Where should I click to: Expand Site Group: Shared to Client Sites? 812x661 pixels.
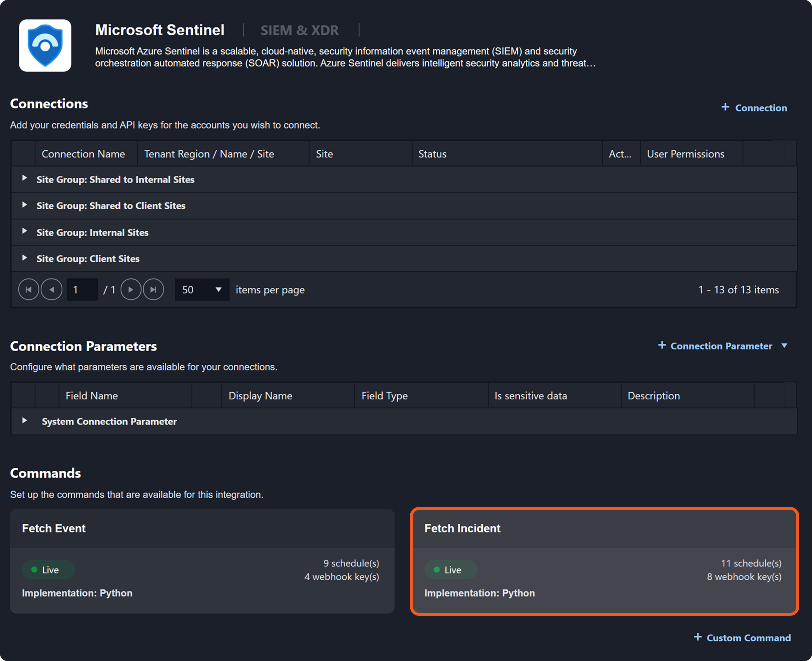24,205
